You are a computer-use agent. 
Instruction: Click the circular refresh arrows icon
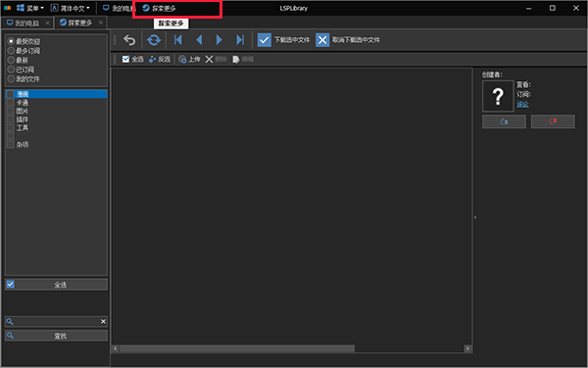click(x=154, y=40)
